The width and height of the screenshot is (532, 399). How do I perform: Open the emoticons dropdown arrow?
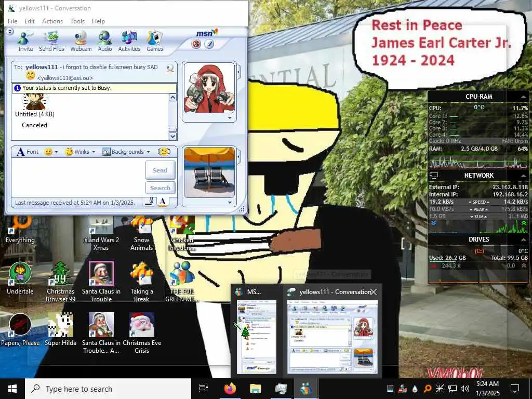pos(56,152)
